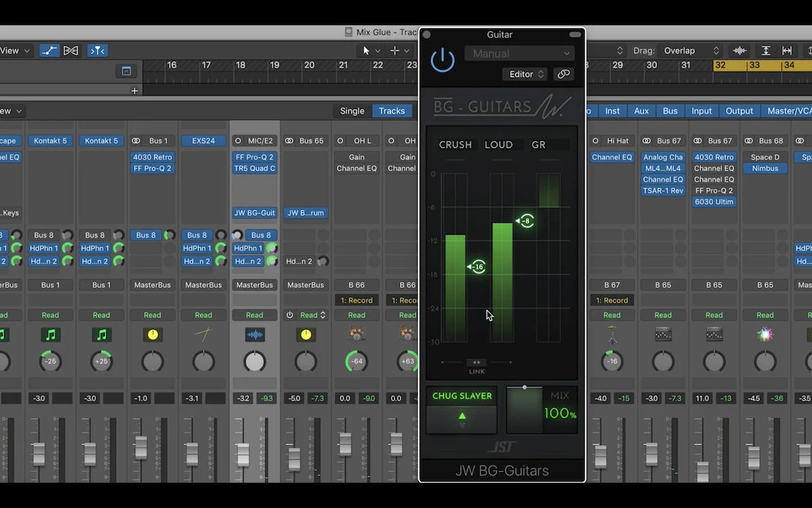
Task: Open the pointer tool dropdown
Action: click(371, 51)
